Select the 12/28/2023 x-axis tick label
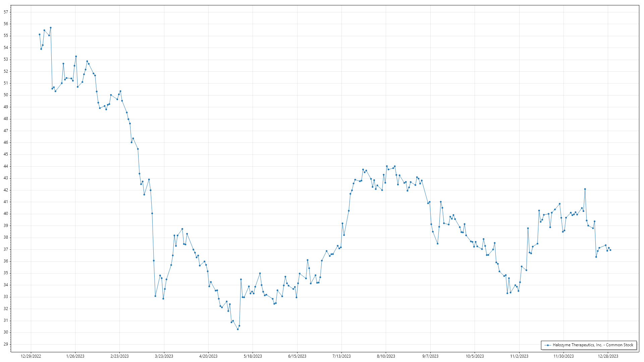Image resolution: width=644 pixels, height=362 pixels. click(608, 356)
